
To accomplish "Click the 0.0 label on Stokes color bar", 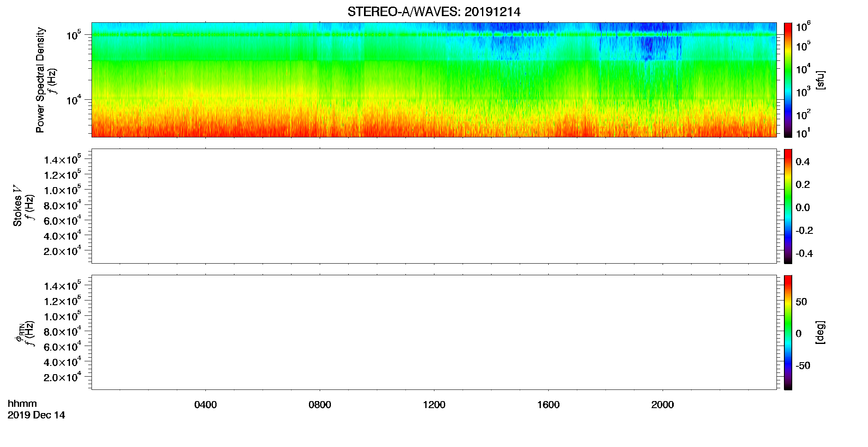I will point(803,207).
